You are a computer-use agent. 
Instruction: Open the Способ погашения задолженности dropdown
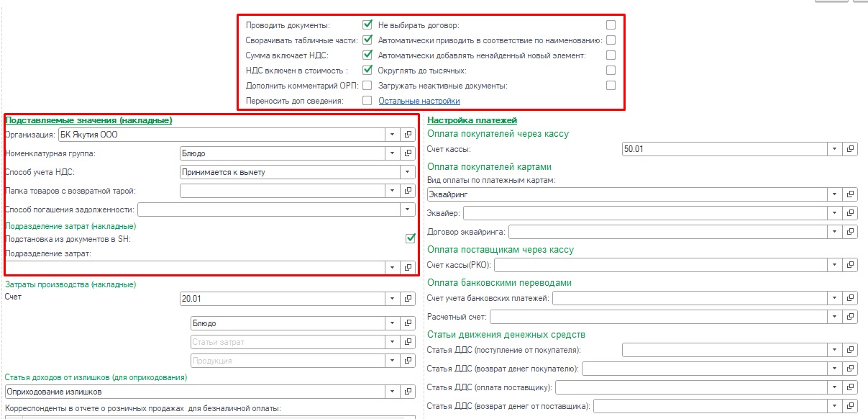tap(408, 209)
